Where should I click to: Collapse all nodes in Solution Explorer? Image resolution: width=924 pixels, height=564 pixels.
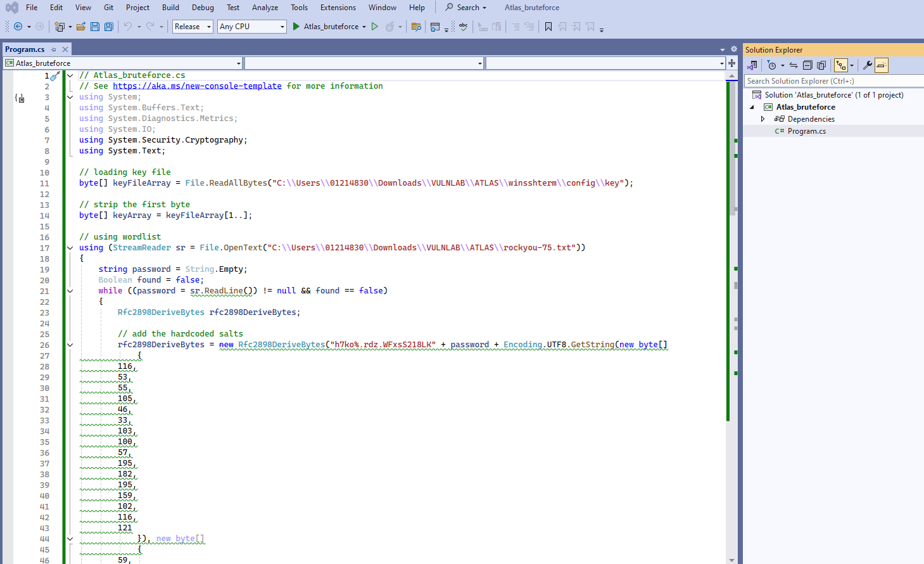807,65
